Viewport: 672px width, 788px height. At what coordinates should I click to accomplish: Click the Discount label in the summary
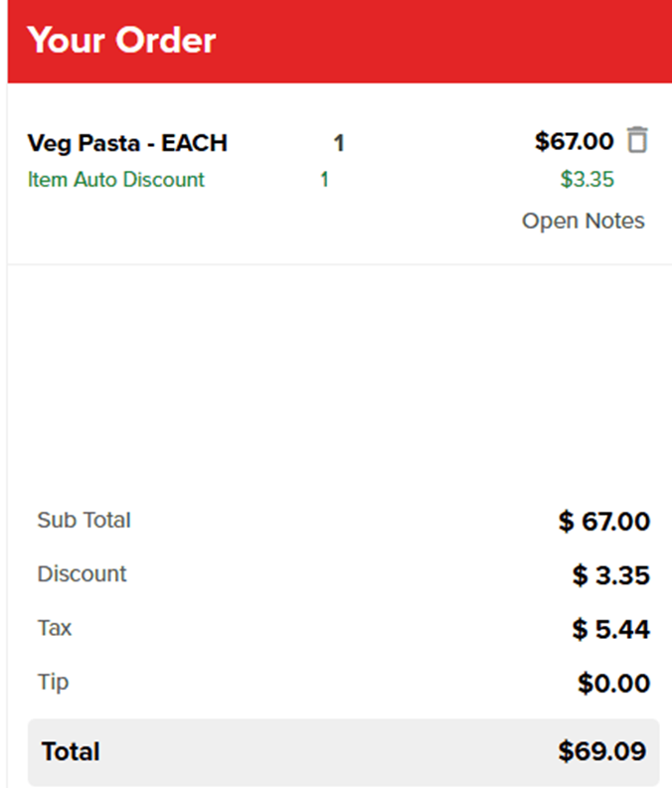point(82,574)
